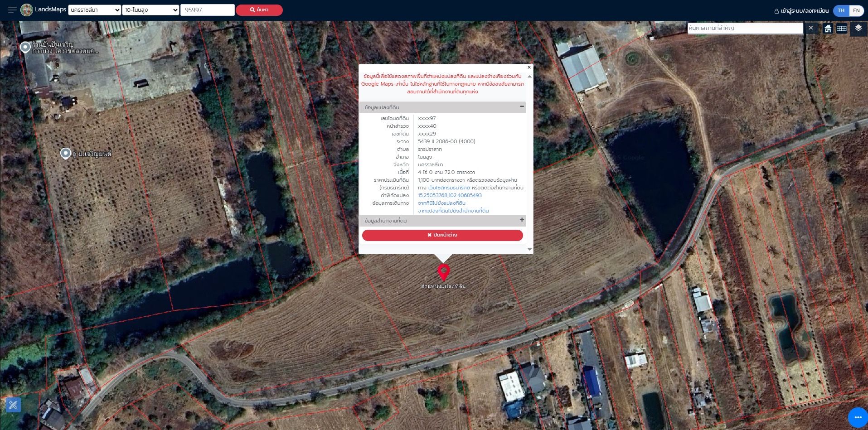Click the popup scrollbar up arrow
This screenshot has width=868, height=430.
pos(529,76)
